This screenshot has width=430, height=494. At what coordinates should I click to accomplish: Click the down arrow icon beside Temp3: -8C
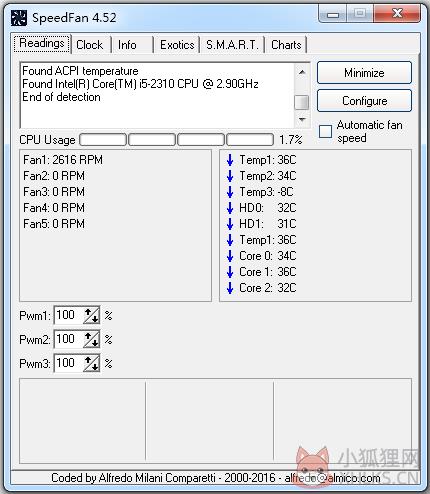pyautogui.click(x=230, y=192)
